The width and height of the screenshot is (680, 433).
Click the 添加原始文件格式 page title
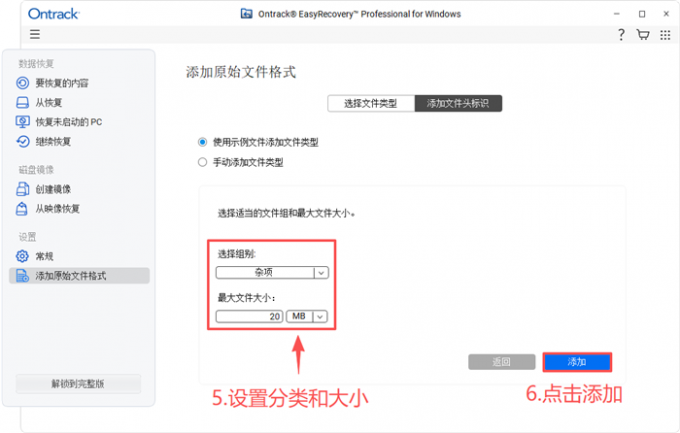click(241, 72)
